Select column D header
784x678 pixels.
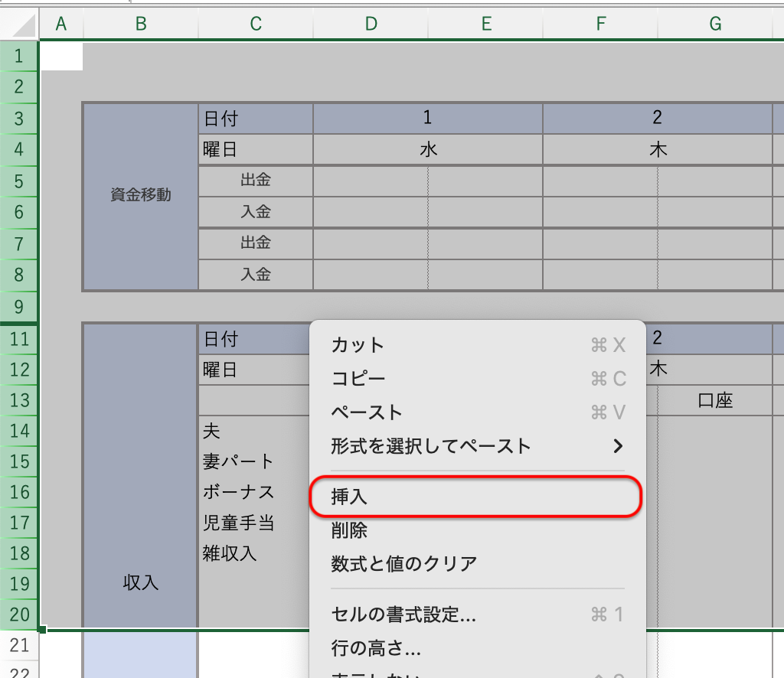click(371, 24)
